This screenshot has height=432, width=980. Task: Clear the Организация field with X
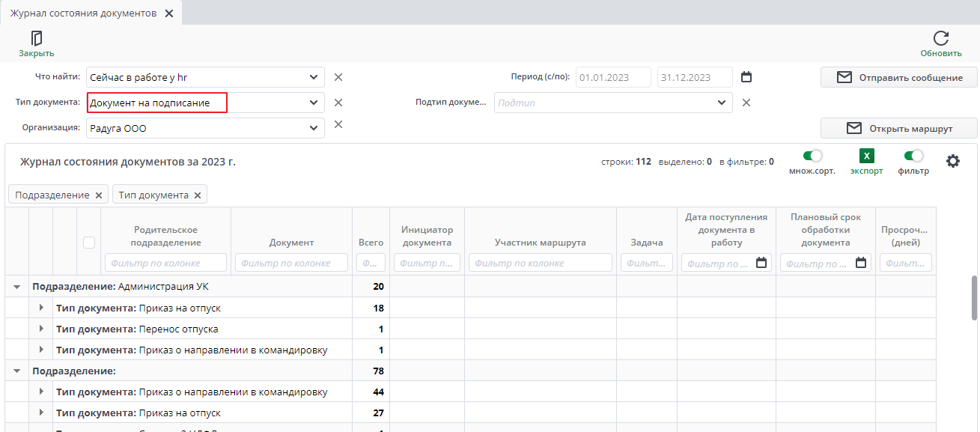click(x=338, y=124)
